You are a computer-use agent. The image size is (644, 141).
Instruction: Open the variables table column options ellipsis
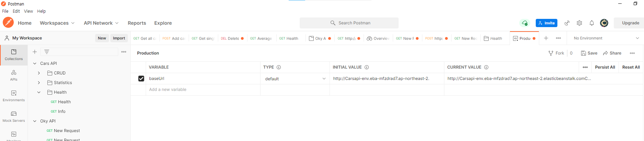tap(585, 67)
